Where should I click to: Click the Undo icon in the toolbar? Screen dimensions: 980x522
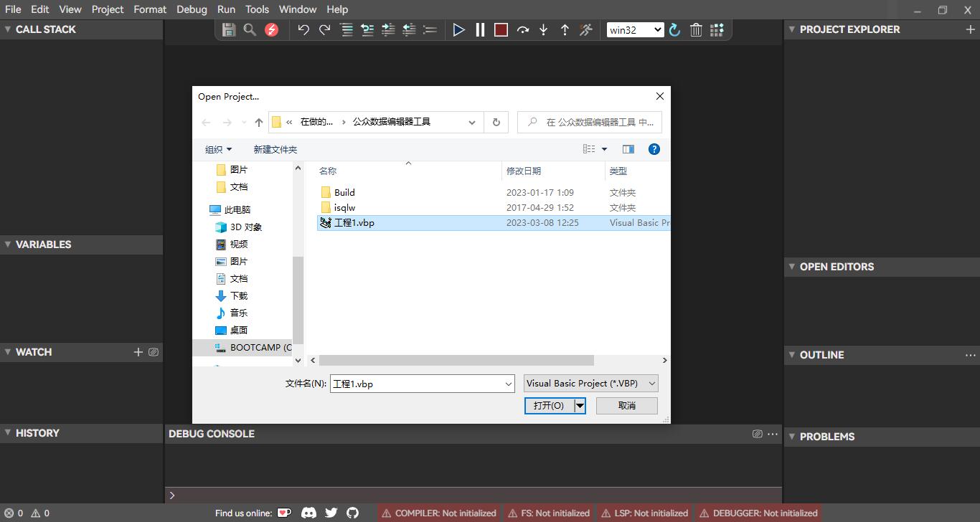(302, 29)
